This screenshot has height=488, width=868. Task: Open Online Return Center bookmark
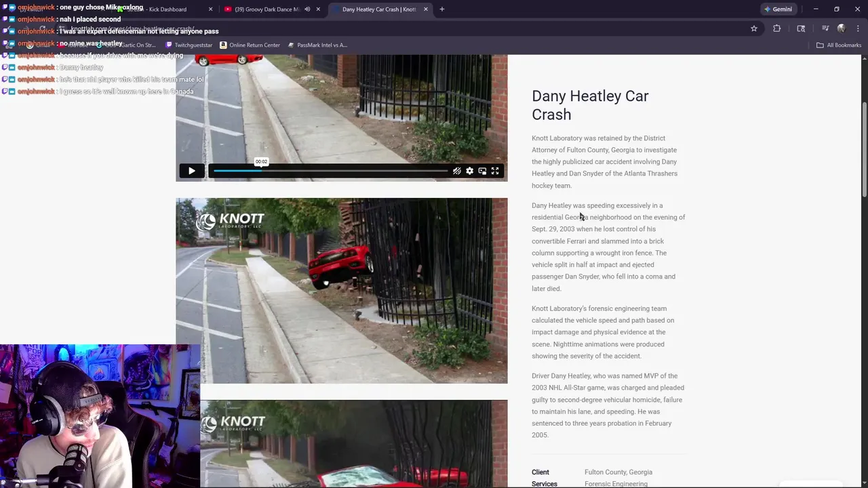point(250,45)
